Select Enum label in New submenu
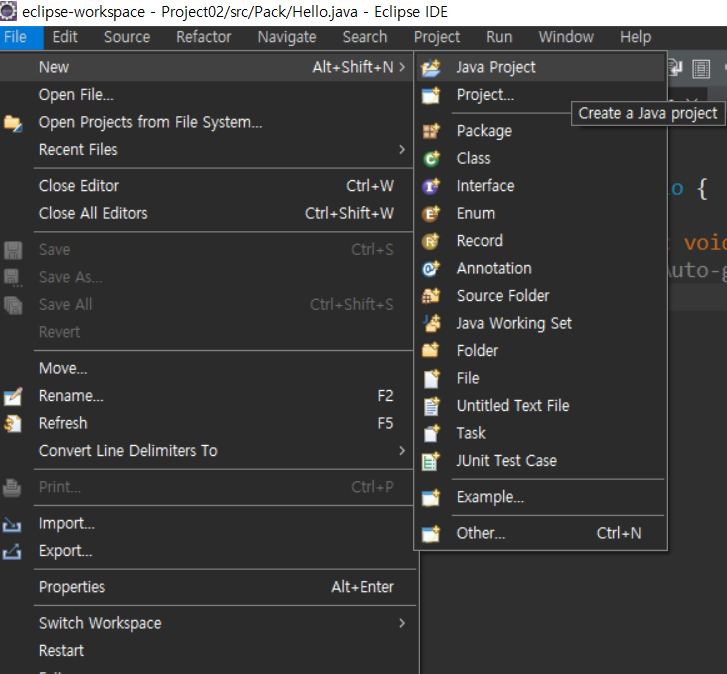This screenshot has width=727, height=674. click(476, 213)
